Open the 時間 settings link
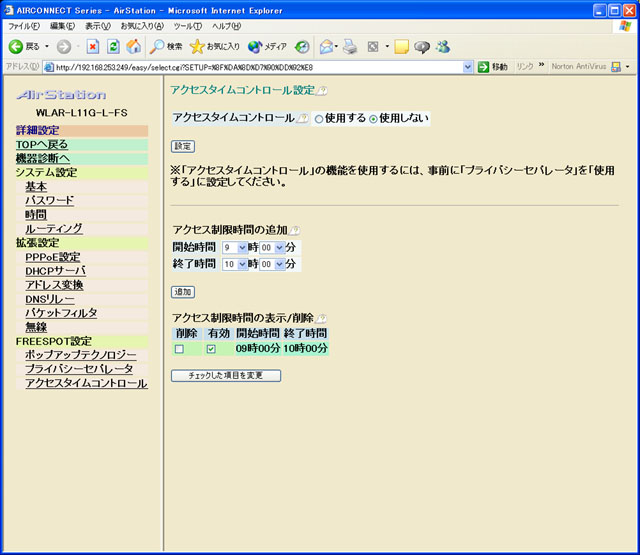This screenshot has width=640, height=555. (x=36, y=215)
